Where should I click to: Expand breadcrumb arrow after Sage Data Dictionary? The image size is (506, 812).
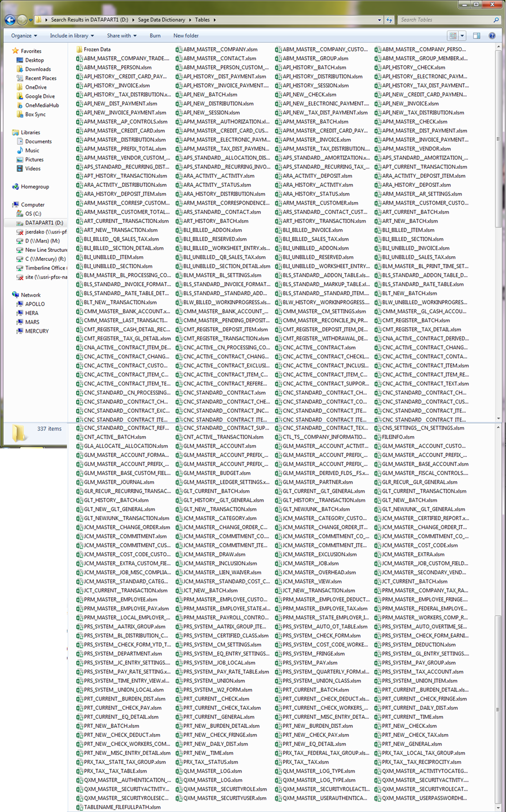[191, 20]
